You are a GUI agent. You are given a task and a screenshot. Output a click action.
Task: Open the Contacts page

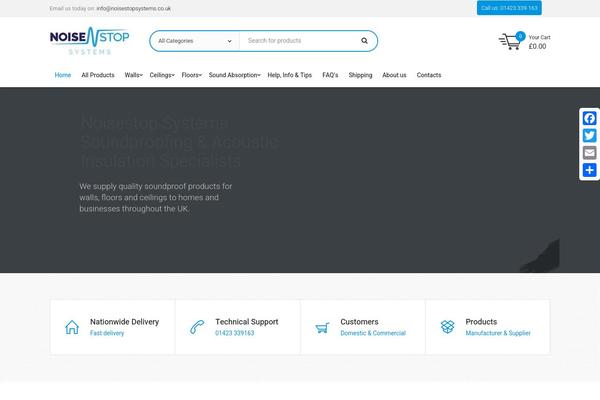pos(429,75)
